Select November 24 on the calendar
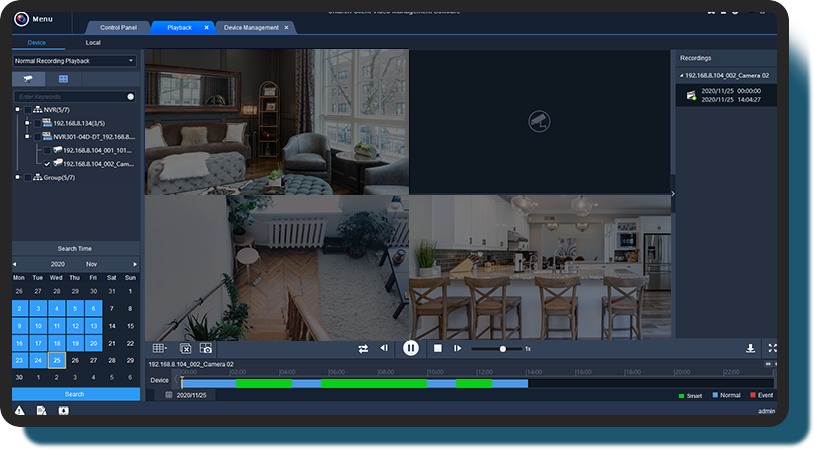Screen dimensions: 815x450 coord(38,360)
